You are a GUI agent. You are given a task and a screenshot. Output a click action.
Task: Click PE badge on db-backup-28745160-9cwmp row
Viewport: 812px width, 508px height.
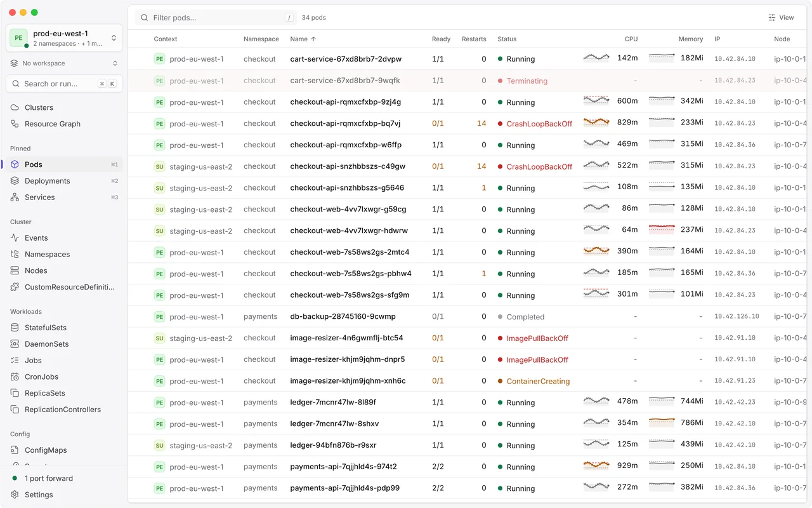tap(159, 317)
